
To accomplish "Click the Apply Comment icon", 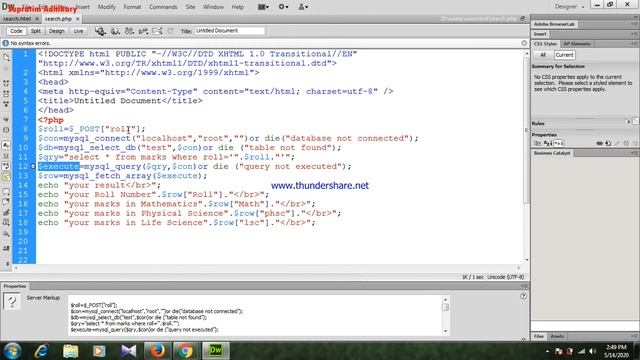I will (x=6, y=191).
